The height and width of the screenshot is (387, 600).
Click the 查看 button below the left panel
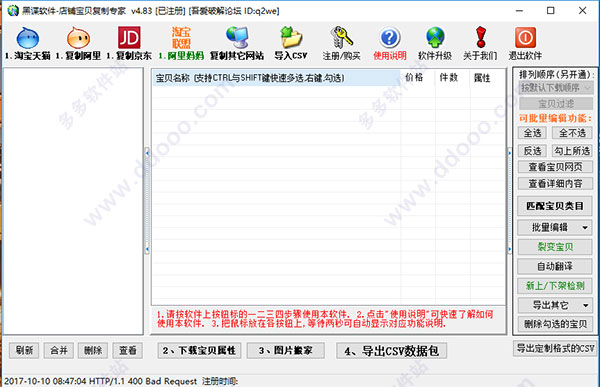tap(128, 350)
